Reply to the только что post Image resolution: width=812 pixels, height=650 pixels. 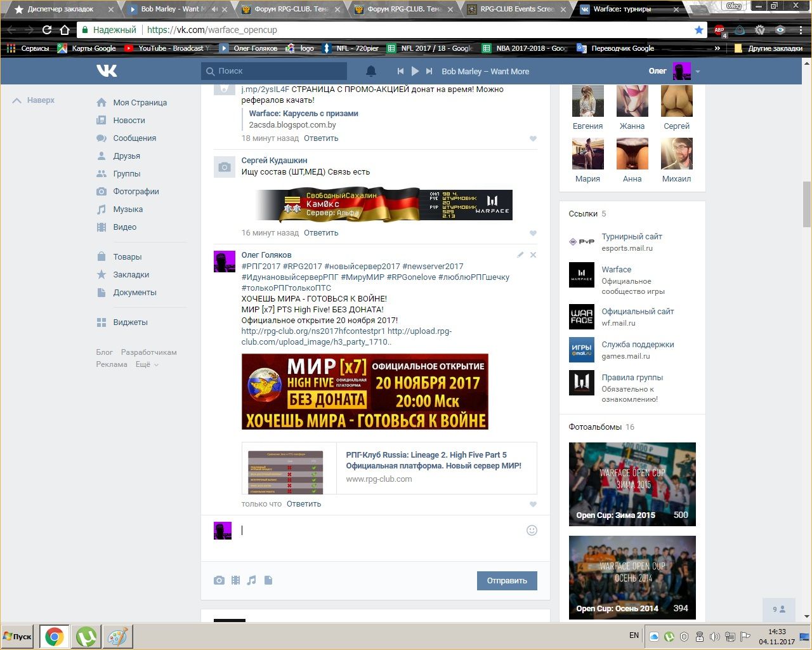coord(304,503)
